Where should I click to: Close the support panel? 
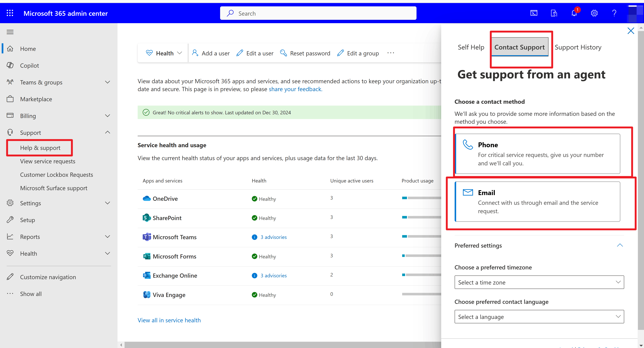631,31
